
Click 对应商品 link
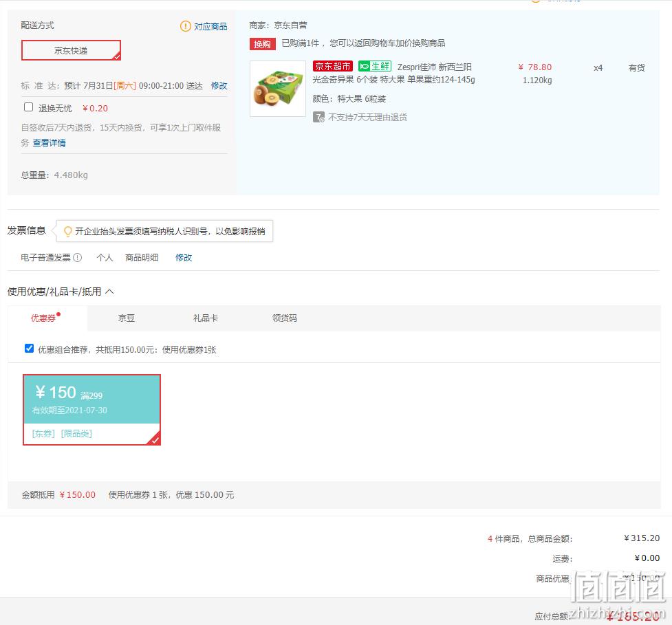click(x=210, y=27)
